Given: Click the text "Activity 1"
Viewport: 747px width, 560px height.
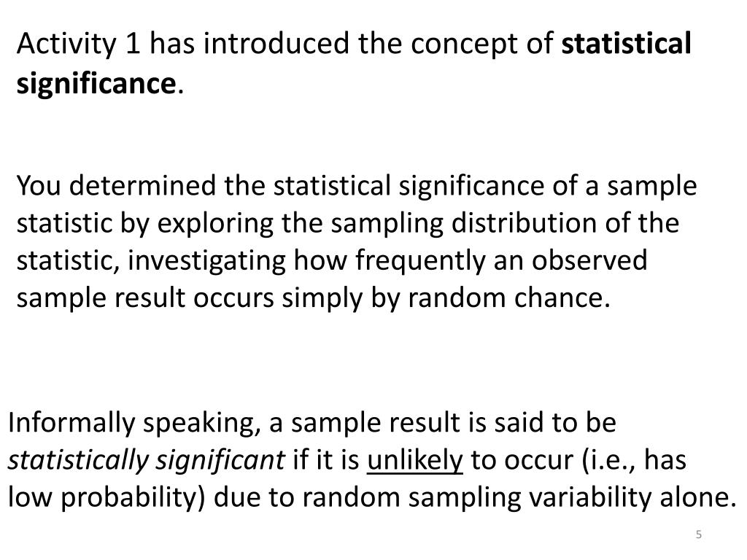Looking at the screenshot, I should [x=79, y=44].
